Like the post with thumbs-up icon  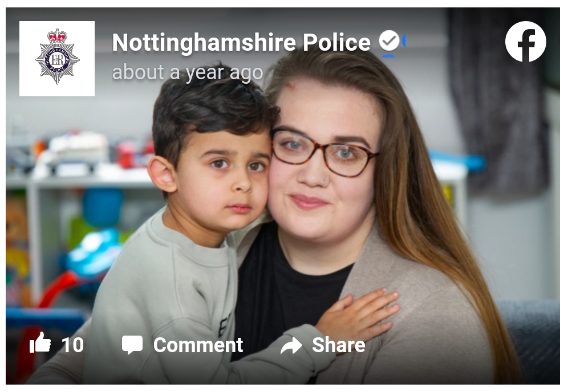click(x=40, y=343)
